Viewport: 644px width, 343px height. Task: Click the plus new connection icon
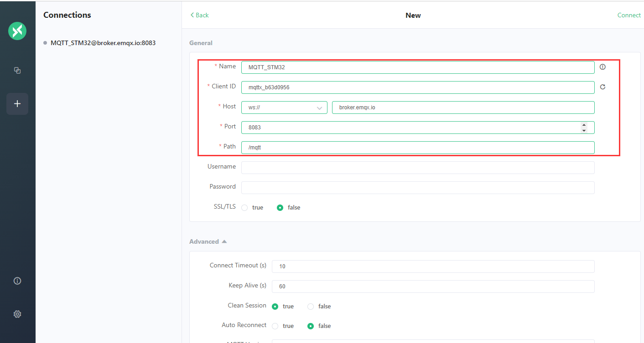click(17, 104)
